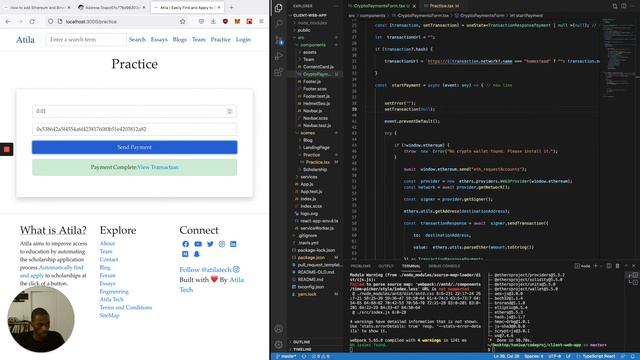Open Navbar.js in the Explorer
Viewport: 640px width, 360px height.
[312, 111]
